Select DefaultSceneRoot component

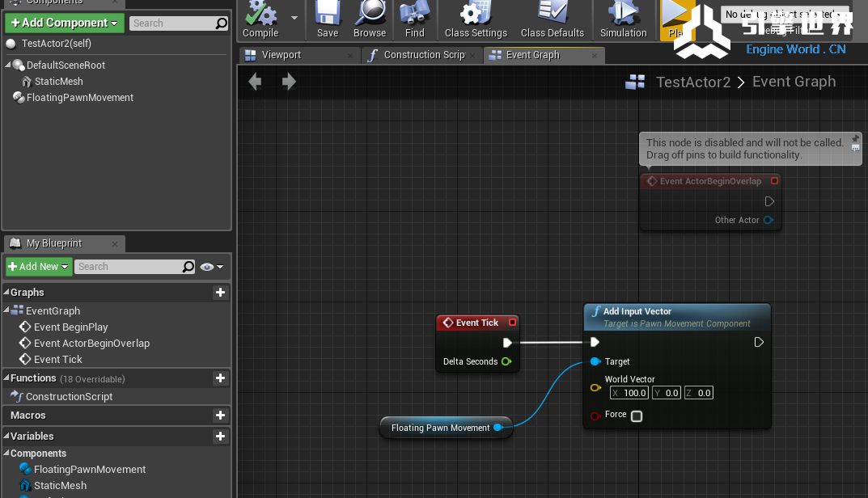[x=66, y=65]
